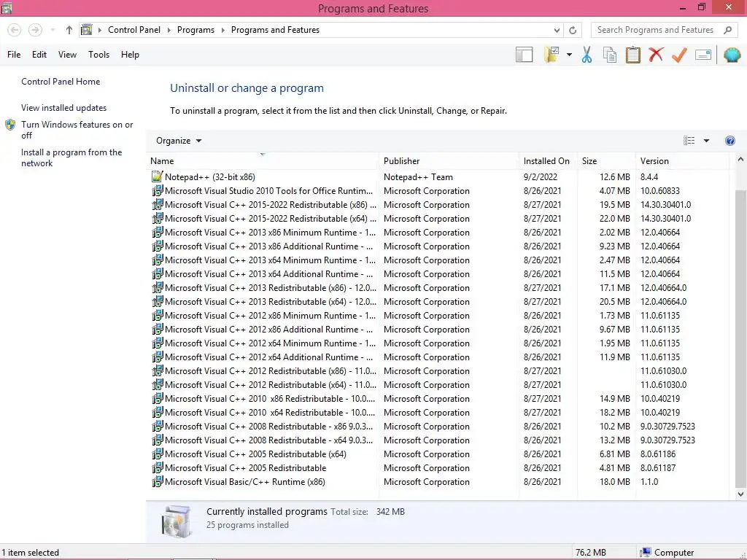Open the recent locations dropdown arrow
This screenshot has width=747, height=560.
[x=53, y=30]
